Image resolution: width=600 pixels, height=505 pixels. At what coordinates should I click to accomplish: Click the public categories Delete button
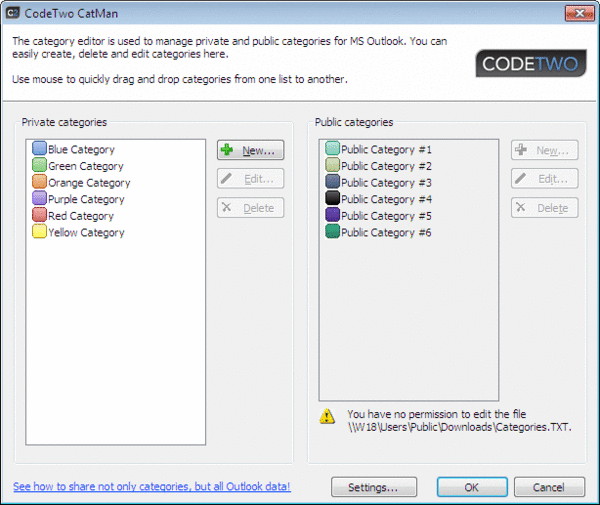coord(545,208)
